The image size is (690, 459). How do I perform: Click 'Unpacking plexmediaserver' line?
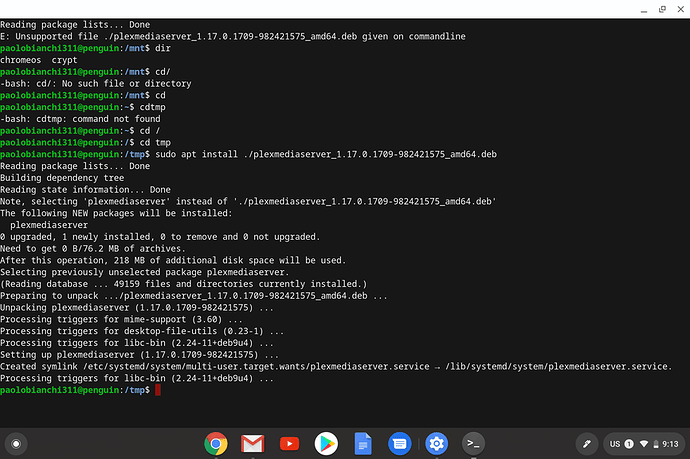coord(137,308)
